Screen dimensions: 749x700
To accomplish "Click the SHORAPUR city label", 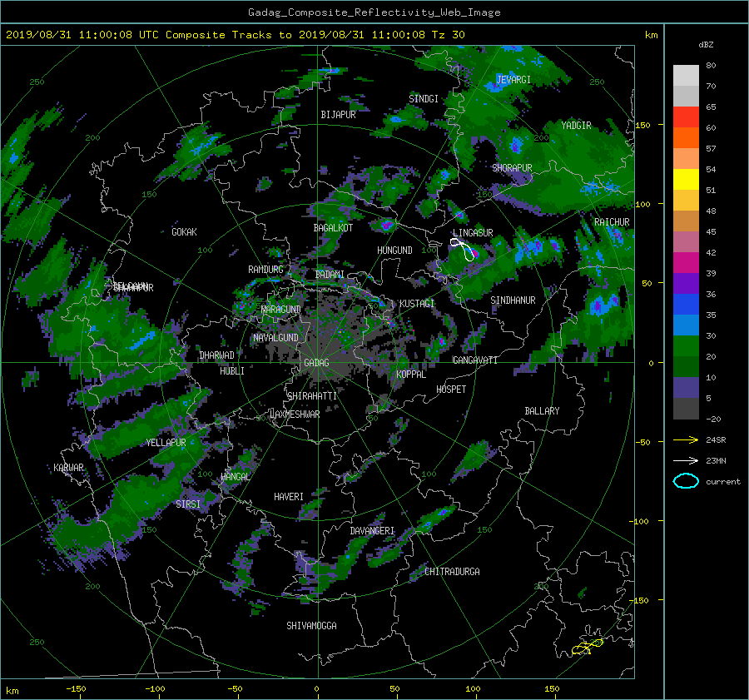I will [512, 167].
